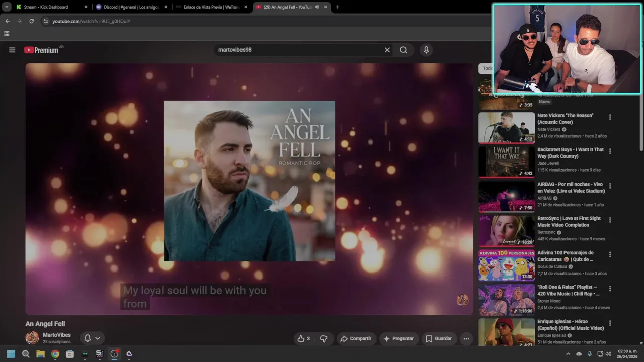644x362 pixels.
Task: Open Roll One & Relax Playlist title
Action: coord(569,290)
